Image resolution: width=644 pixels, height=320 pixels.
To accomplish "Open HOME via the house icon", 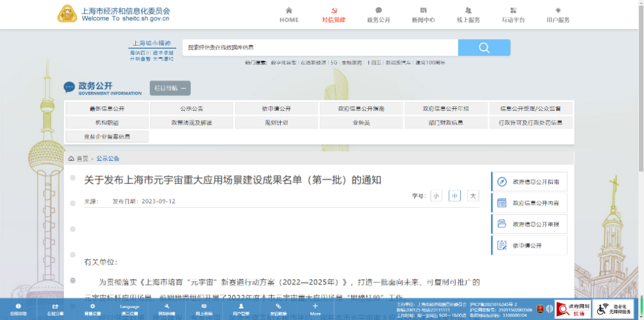I will (289, 11).
